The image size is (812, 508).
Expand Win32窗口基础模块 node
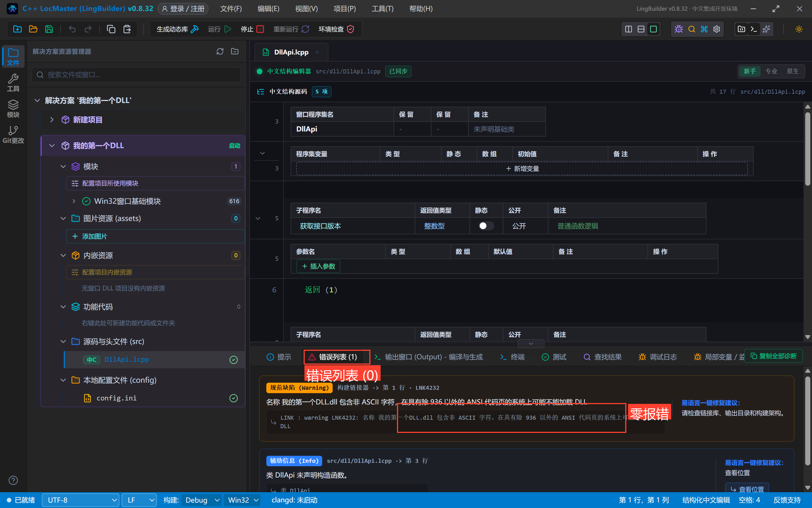(74, 201)
